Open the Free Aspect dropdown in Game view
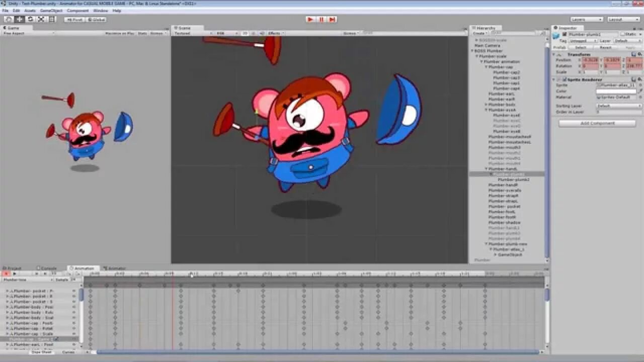644x362 pixels. (x=29, y=33)
